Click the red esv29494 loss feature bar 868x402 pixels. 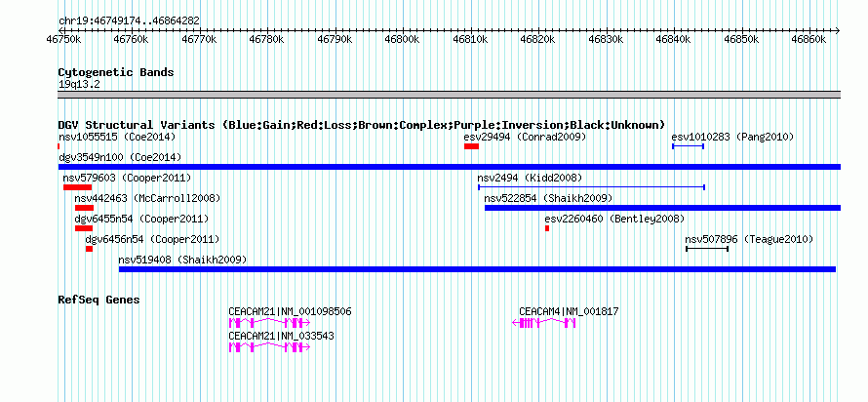(471, 146)
